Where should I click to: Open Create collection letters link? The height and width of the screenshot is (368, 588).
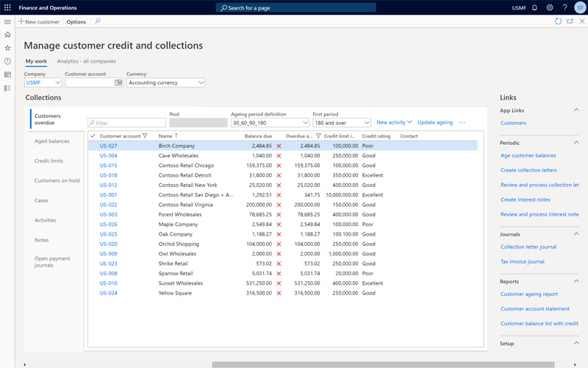pyautogui.click(x=528, y=170)
